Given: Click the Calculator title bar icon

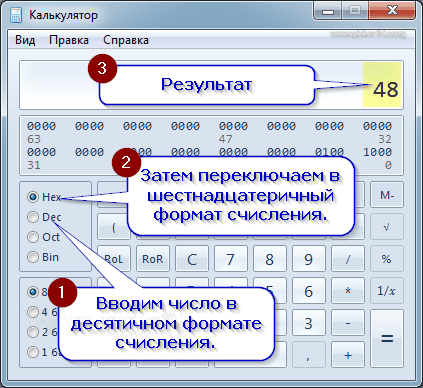Looking at the screenshot, I should 16,15.
